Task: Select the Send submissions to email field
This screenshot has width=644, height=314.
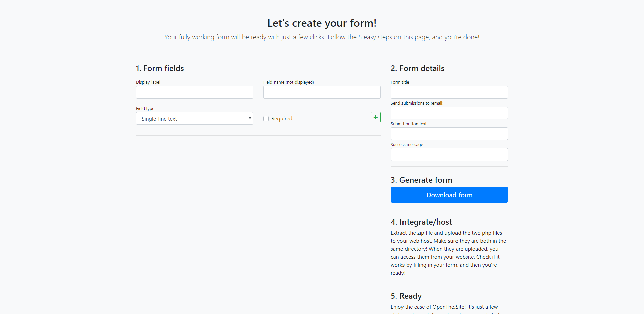Action: pos(449,113)
